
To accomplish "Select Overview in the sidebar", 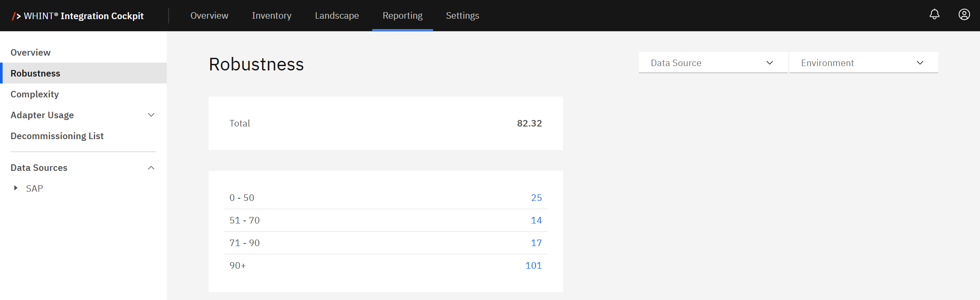I will coord(30,53).
